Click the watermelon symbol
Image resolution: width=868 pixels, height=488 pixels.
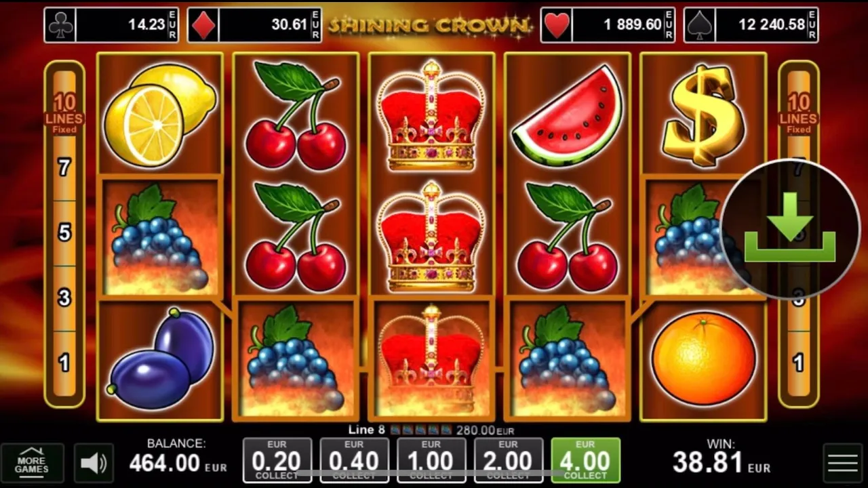(567, 115)
